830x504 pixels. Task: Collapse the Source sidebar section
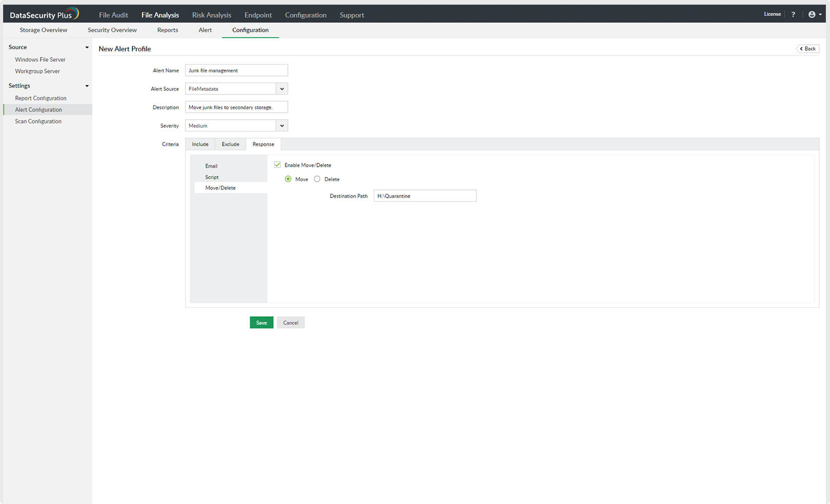87,47
